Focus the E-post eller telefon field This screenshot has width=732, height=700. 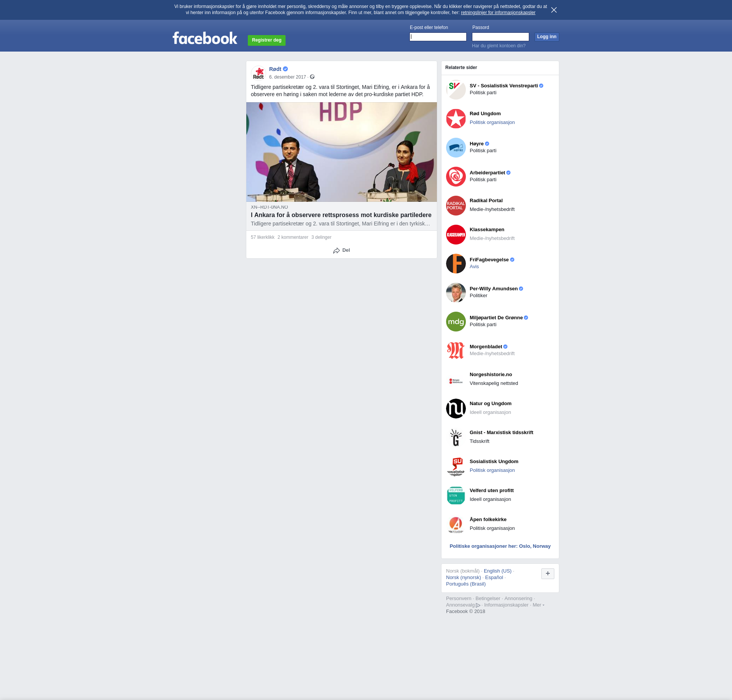tap(438, 37)
